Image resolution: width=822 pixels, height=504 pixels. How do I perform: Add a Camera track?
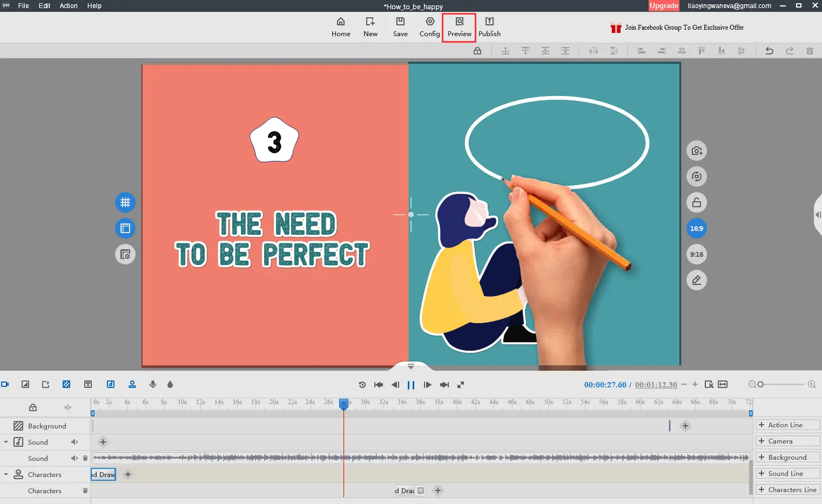point(787,441)
